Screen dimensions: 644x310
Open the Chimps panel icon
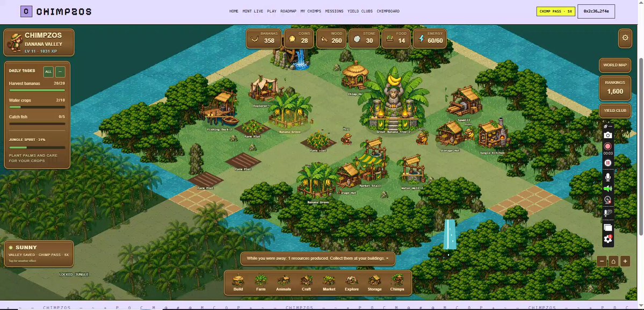pos(397,283)
